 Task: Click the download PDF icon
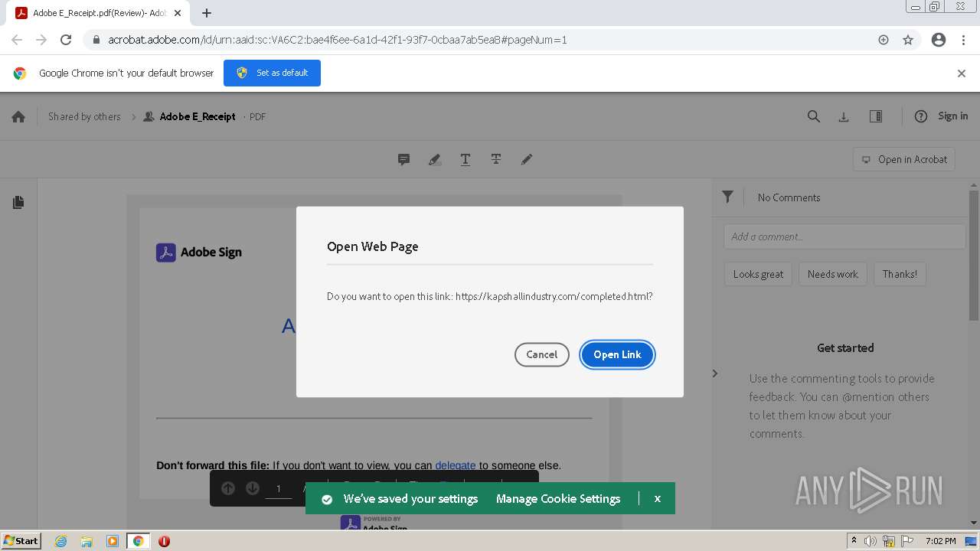[844, 116]
